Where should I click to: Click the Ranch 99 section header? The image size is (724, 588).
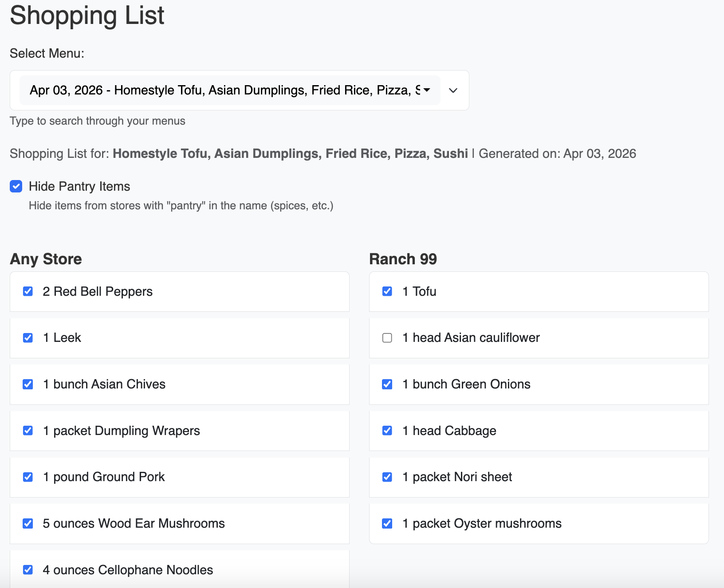pyautogui.click(x=403, y=259)
